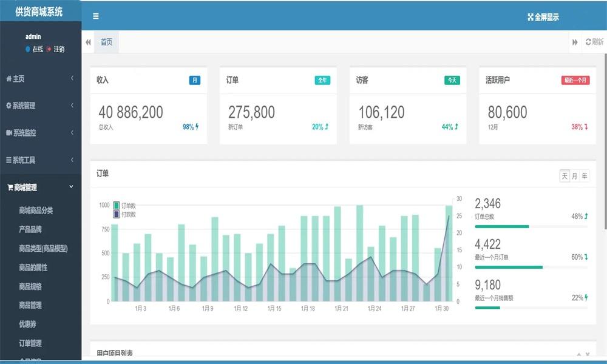This screenshot has width=607, height=364.
Task: Click the right double-arrow tab scroll icon
Action: point(575,42)
